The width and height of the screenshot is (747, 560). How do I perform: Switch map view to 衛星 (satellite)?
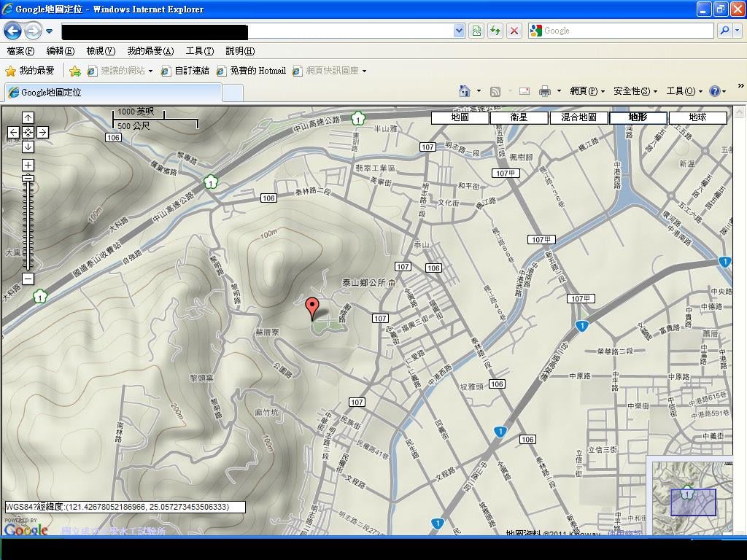[x=519, y=117]
